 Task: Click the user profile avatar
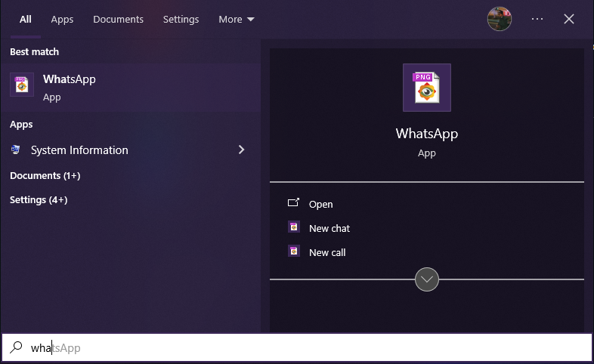[499, 19]
